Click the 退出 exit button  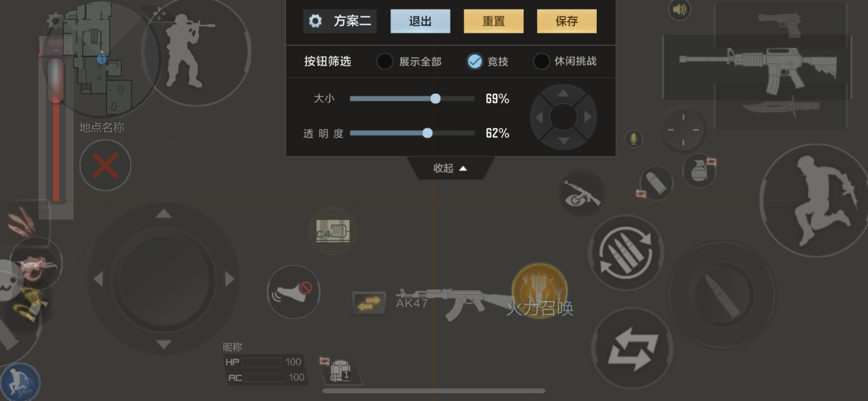point(420,21)
